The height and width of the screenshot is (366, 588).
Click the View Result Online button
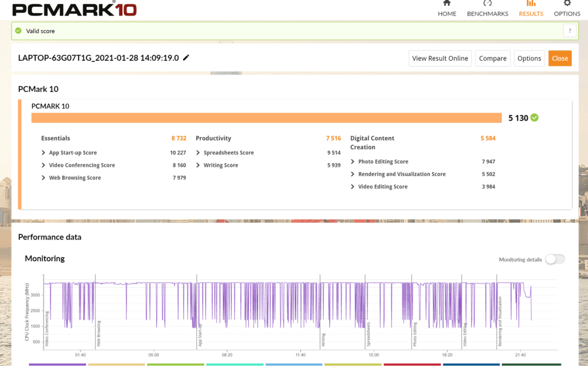pyautogui.click(x=440, y=58)
